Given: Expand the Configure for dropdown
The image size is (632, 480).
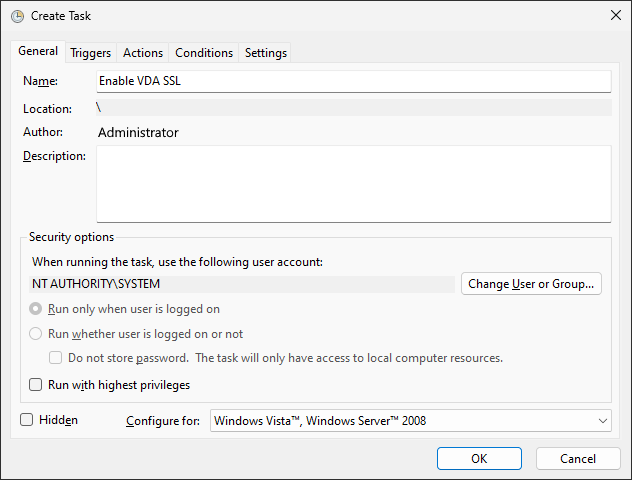Looking at the screenshot, I should tap(410, 421).
